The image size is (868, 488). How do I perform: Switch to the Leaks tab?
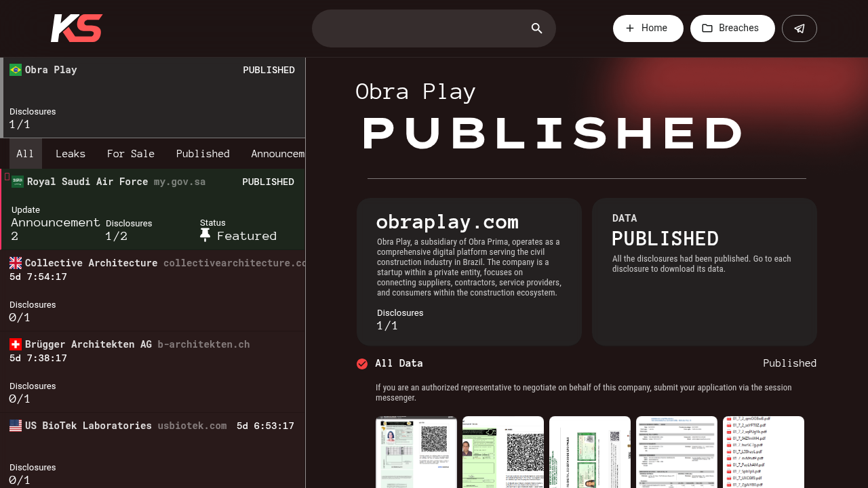(71, 154)
